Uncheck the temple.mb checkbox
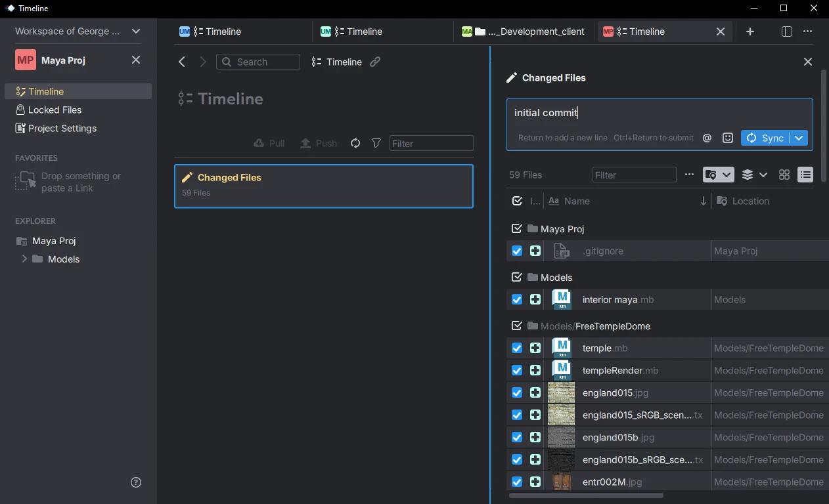This screenshot has height=504, width=829. point(517,348)
